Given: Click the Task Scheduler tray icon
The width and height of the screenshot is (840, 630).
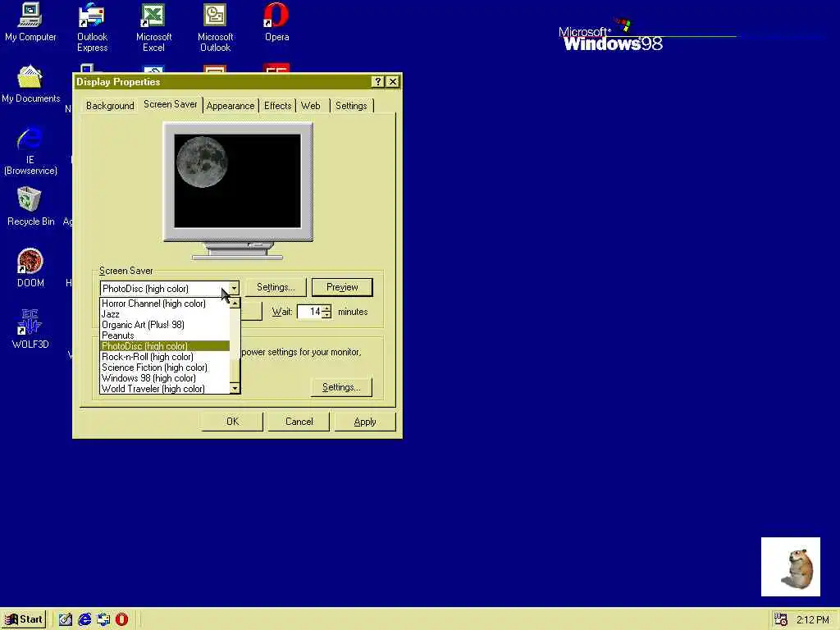Looking at the screenshot, I should click(x=781, y=619).
